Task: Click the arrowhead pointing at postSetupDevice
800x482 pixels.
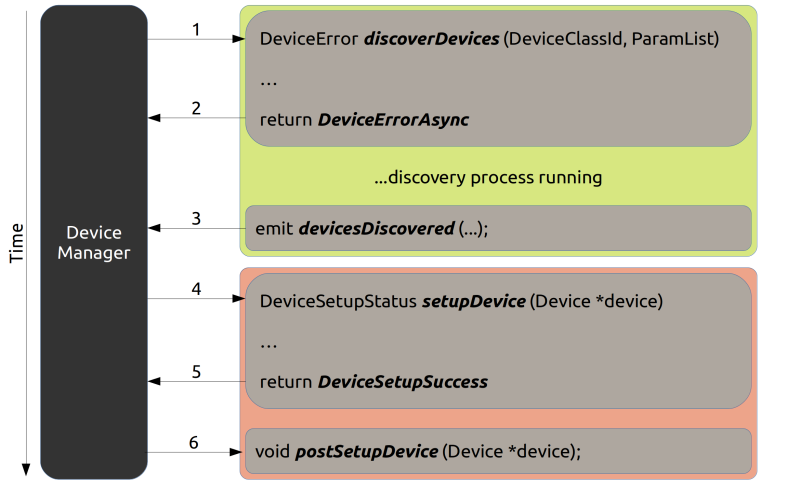Action: [x=235, y=452]
